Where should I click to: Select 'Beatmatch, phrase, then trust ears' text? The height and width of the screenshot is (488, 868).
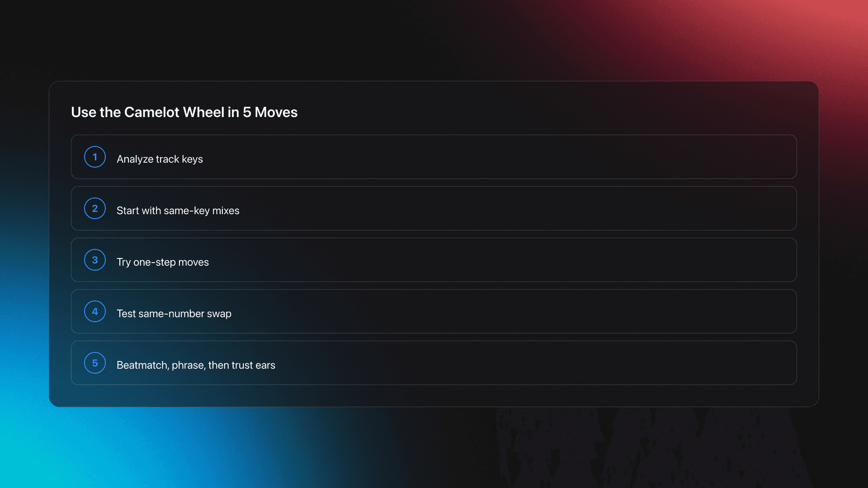click(x=196, y=365)
